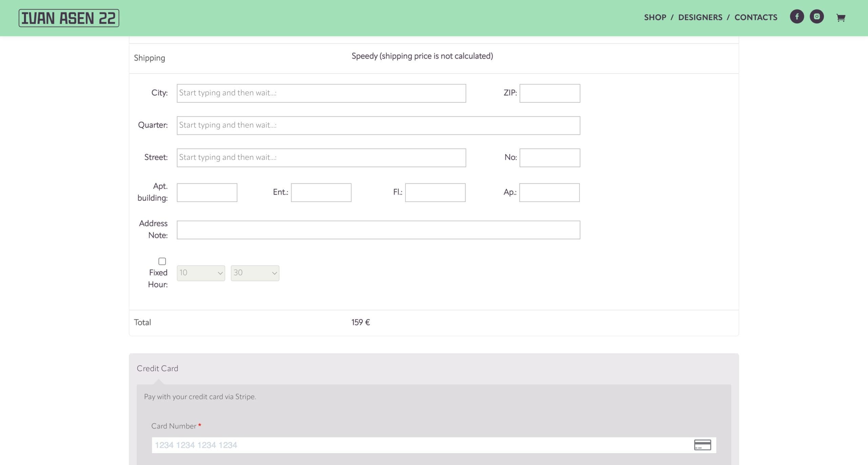This screenshot has width=868, height=465.
Task: Click the credit card icon in the Card Number field
Action: (x=702, y=445)
